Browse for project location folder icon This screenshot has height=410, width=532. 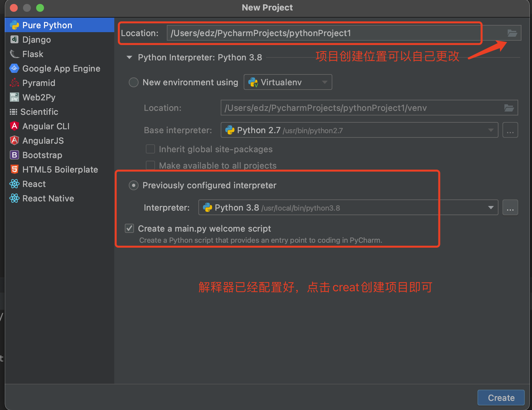(512, 33)
